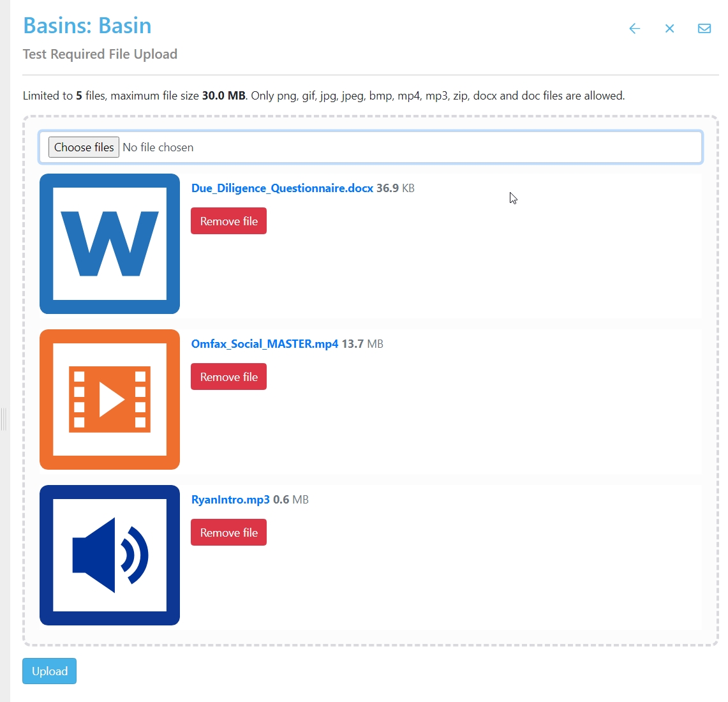Click the orange video file icon

[x=110, y=400]
